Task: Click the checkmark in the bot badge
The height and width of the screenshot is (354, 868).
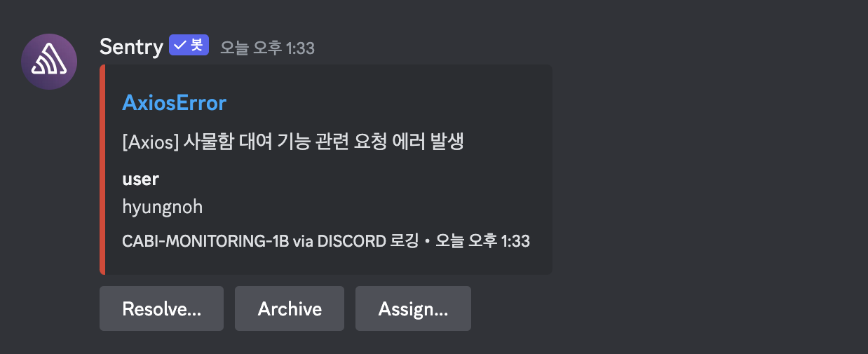Action: [x=181, y=46]
